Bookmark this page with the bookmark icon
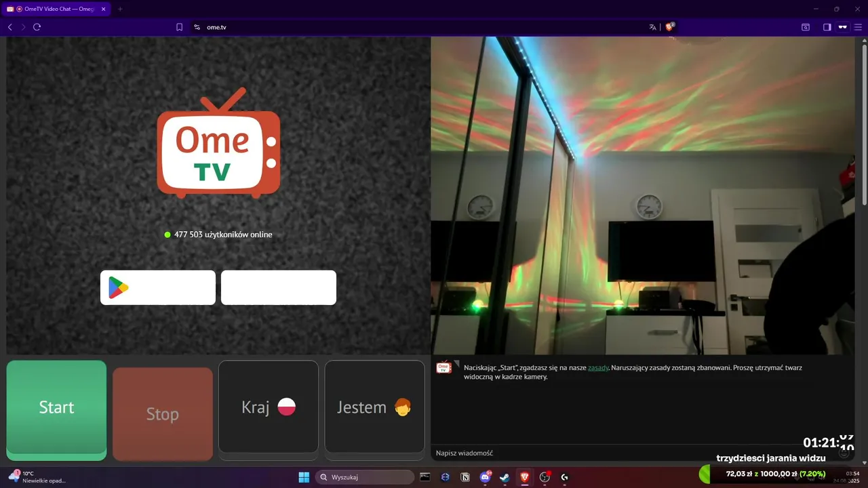 tap(179, 27)
